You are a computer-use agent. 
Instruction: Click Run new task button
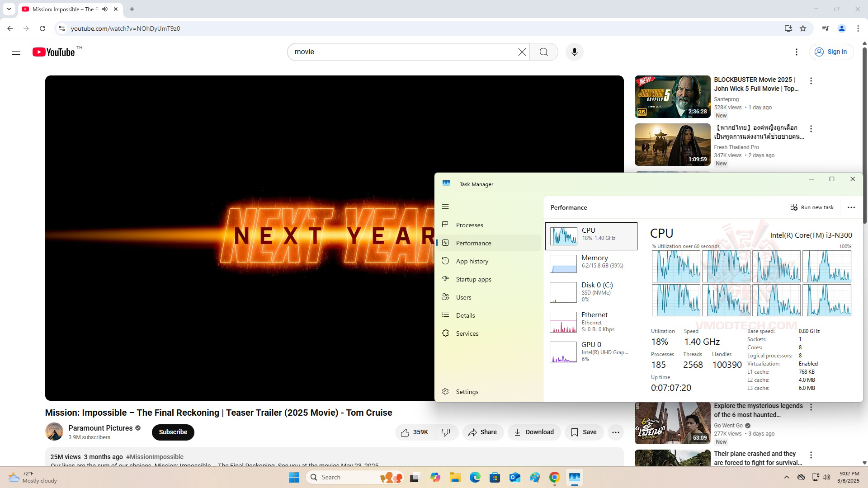tap(812, 207)
